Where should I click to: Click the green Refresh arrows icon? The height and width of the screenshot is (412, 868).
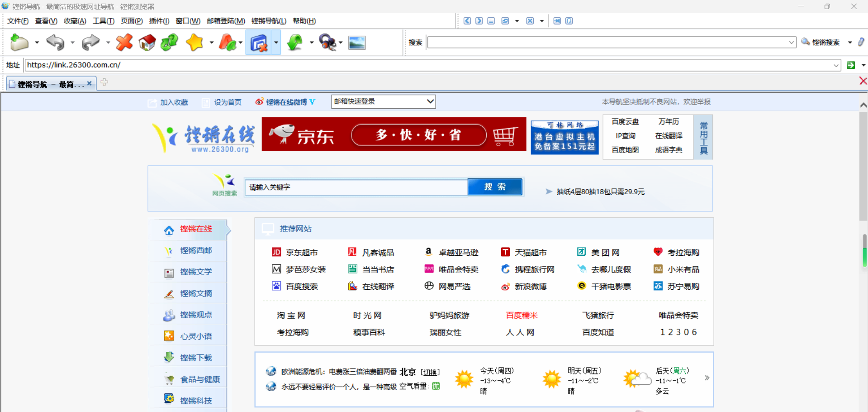(x=170, y=43)
